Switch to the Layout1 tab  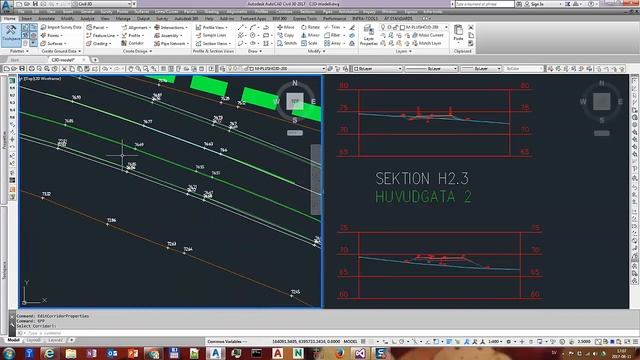33,340
